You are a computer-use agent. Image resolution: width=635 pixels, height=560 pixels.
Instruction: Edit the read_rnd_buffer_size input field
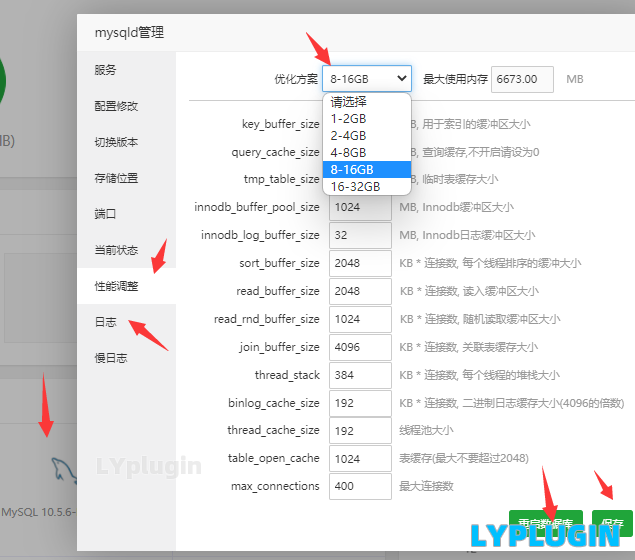click(x=360, y=319)
